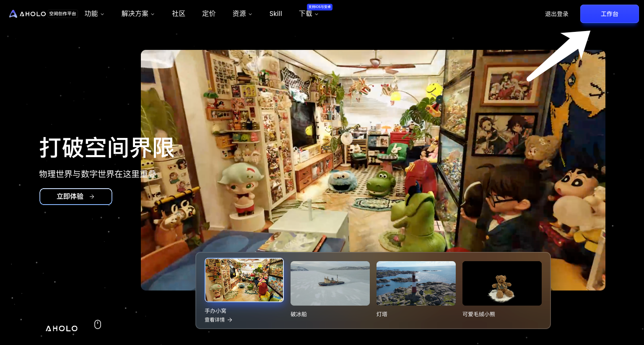Image resolution: width=644 pixels, height=345 pixels.
Task: Select the 灯塔 thumbnail
Action: pyautogui.click(x=416, y=283)
